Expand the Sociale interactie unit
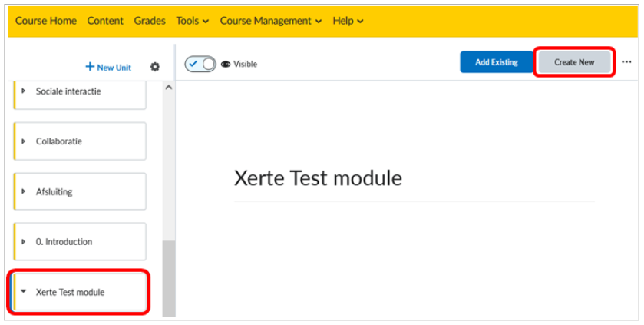 23,91
